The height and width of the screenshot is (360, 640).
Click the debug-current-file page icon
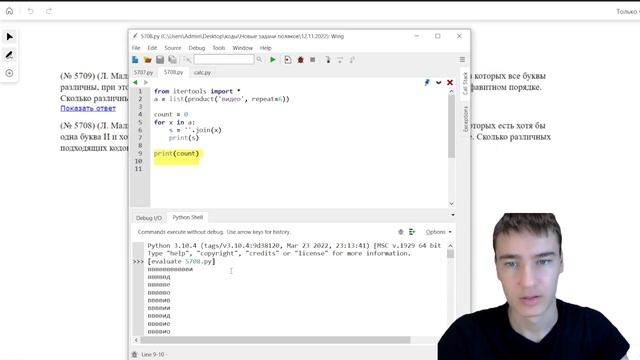[x=288, y=60]
